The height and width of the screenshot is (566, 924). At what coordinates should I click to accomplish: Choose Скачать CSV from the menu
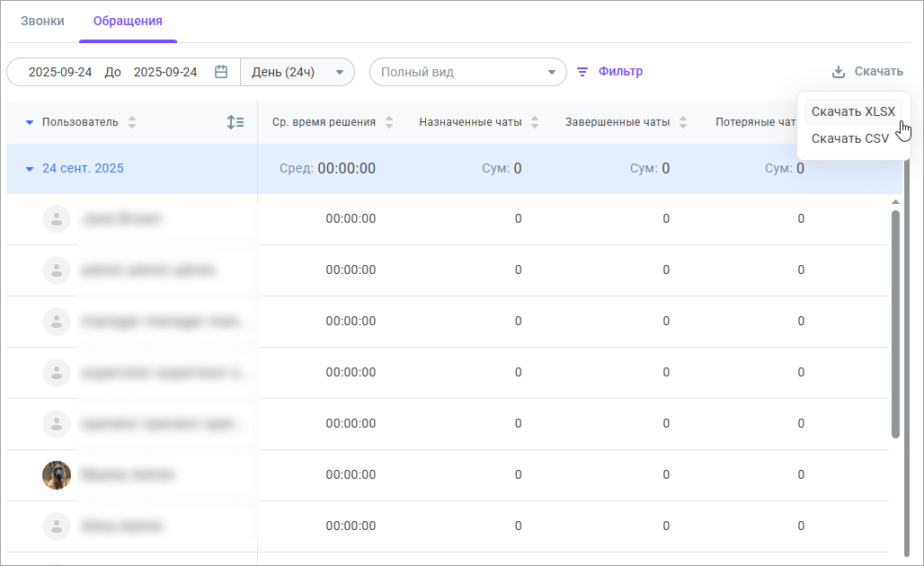point(849,138)
